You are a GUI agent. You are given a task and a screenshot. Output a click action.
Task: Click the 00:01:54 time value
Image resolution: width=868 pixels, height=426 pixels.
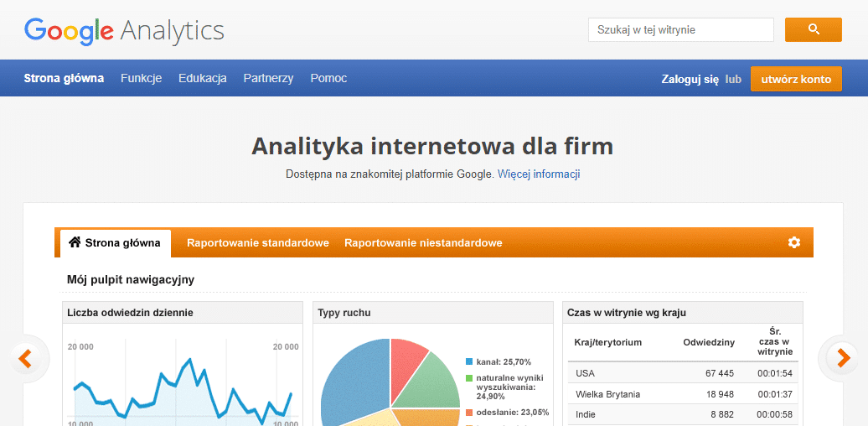coord(775,373)
